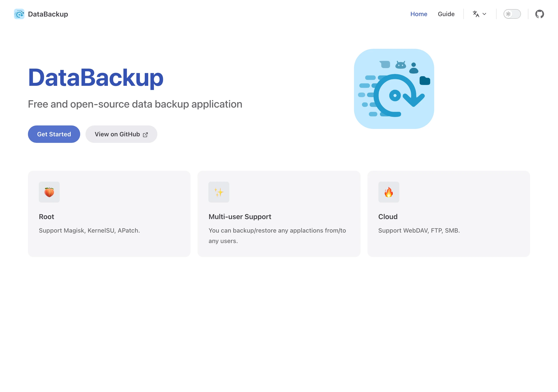Click the text 'Support WebDAV, FTP, SMB.'

tap(419, 230)
